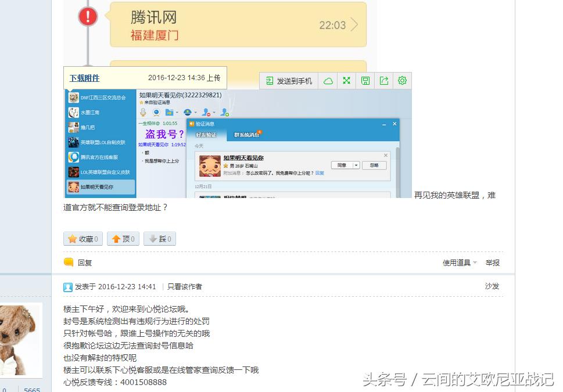Click the save image floppy disk icon
The width and height of the screenshot is (563, 392).
pos(365,81)
